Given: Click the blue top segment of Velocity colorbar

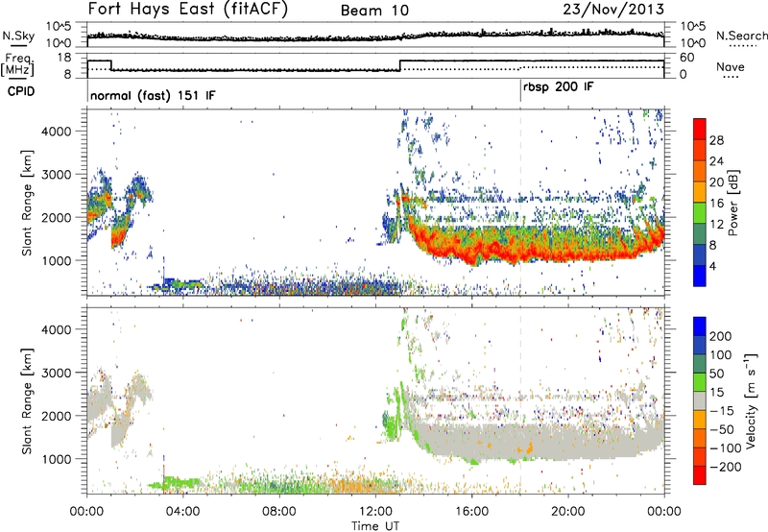Looking at the screenshot, I should pos(700,326).
